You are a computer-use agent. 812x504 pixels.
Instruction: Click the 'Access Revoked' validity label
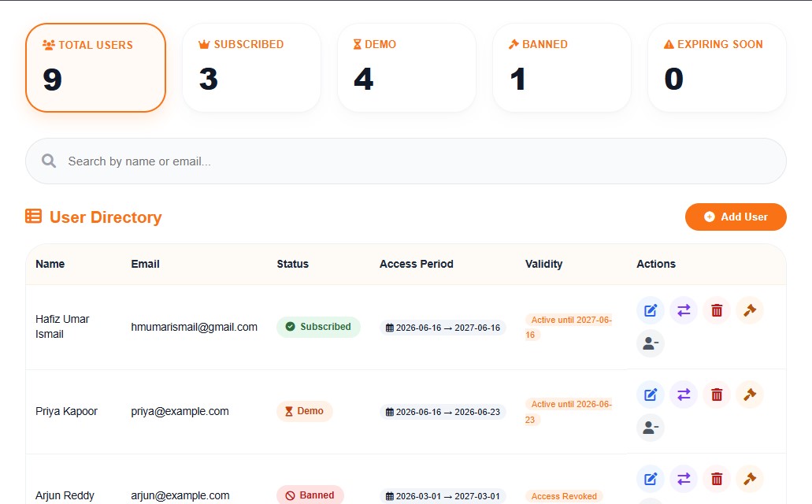tap(564, 496)
